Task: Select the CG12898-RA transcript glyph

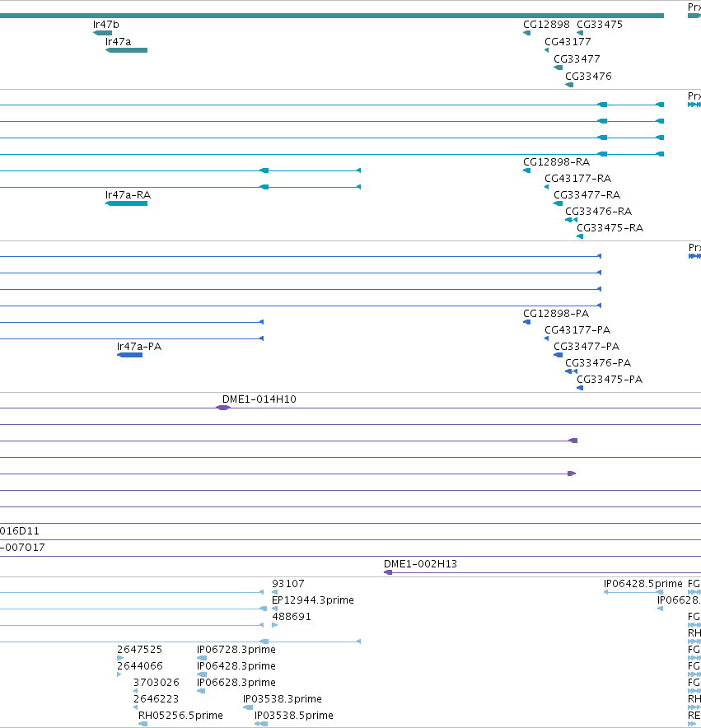Action: pyautogui.click(x=527, y=170)
